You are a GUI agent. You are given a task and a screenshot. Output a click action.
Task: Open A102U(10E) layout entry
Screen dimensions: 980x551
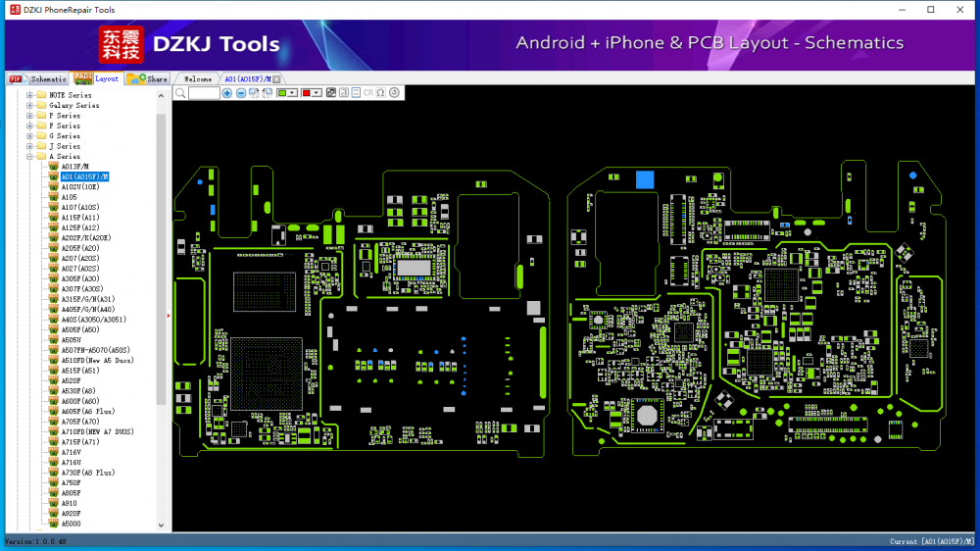(x=80, y=187)
